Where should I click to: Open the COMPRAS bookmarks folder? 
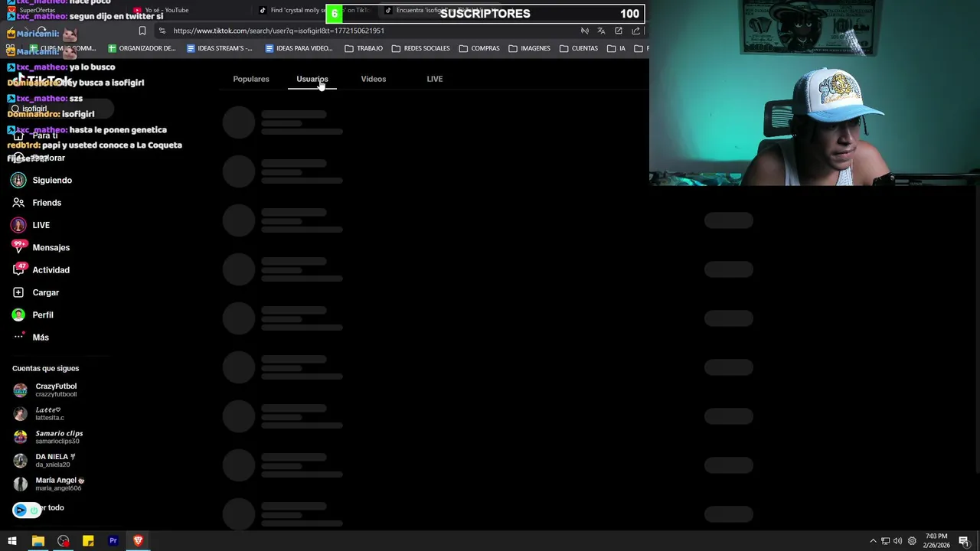pyautogui.click(x=479, y=48)
